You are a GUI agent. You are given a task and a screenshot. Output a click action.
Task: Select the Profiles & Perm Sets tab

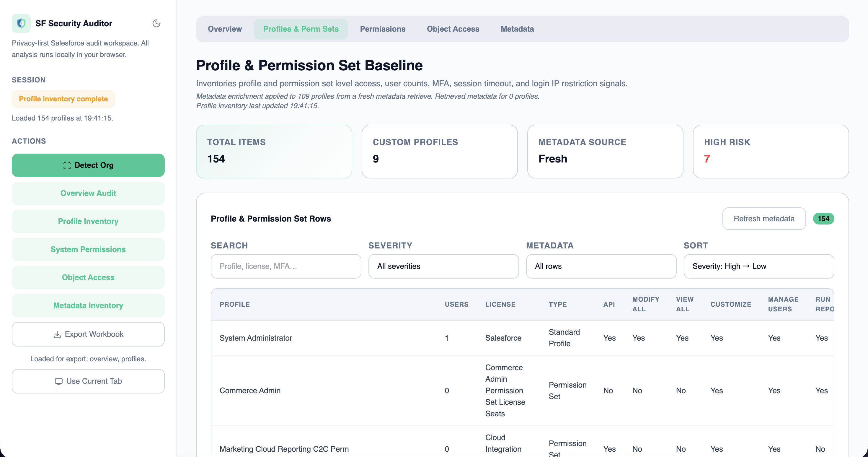(x=301, y=29)
